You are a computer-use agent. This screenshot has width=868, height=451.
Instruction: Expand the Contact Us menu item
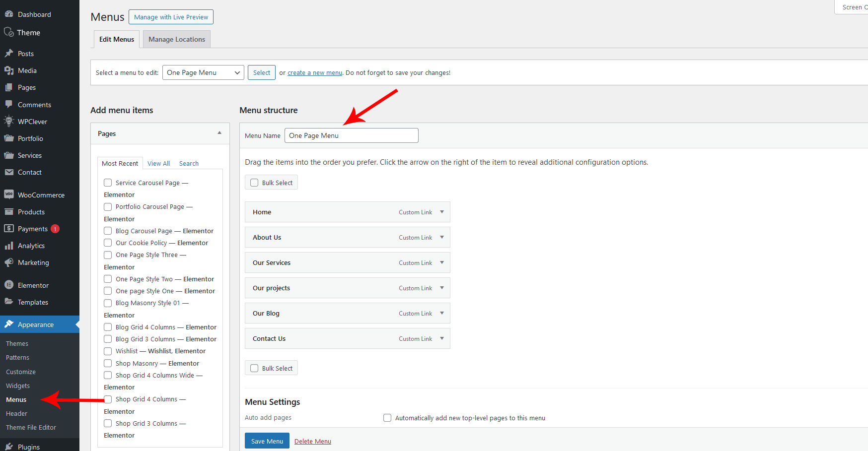[442, 338]
